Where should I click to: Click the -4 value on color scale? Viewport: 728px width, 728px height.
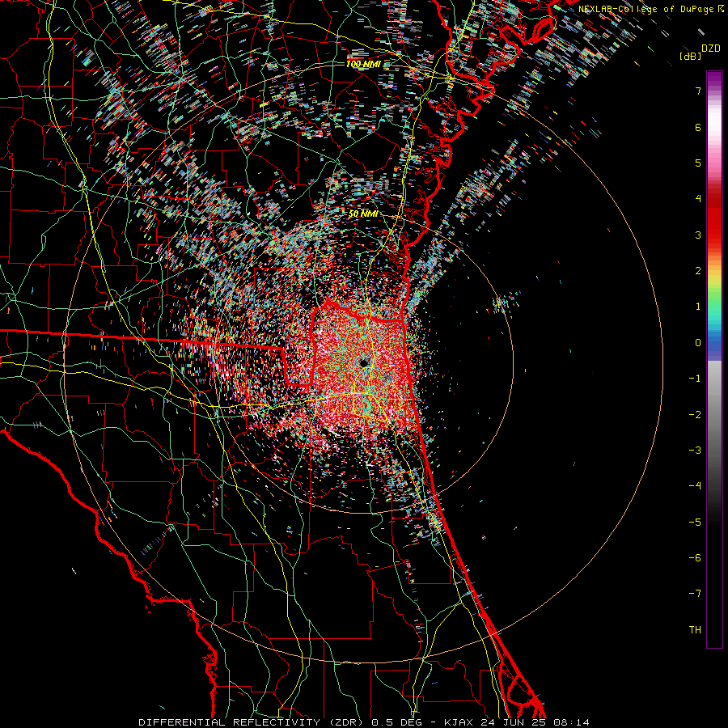tap(695, 485)
